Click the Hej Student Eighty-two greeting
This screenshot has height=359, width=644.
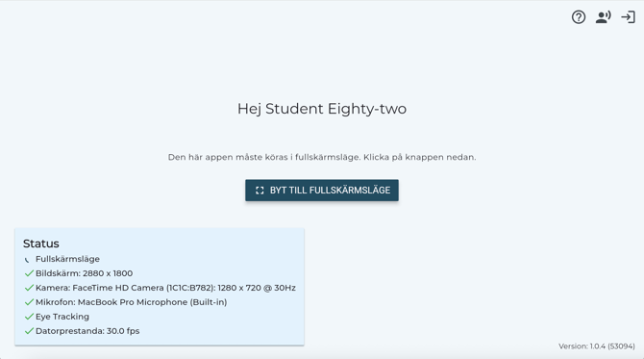322,109
